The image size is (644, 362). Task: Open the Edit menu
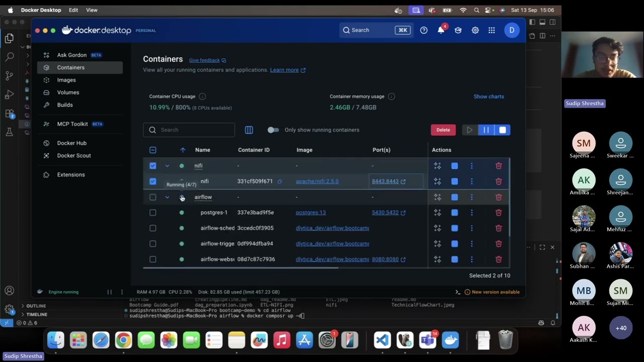pos(73,10)
